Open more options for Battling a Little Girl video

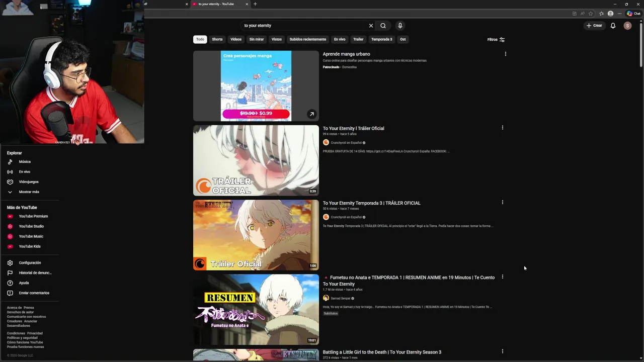coord(502,351)
